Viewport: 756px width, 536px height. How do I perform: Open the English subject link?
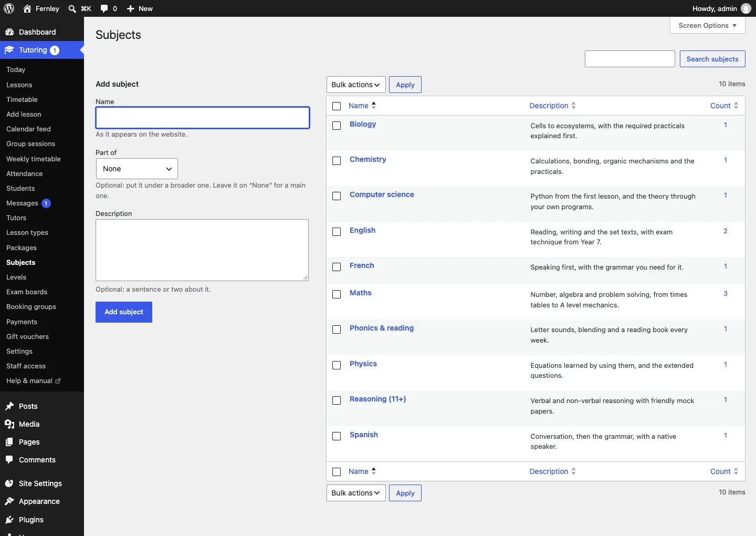click(362, 230)
